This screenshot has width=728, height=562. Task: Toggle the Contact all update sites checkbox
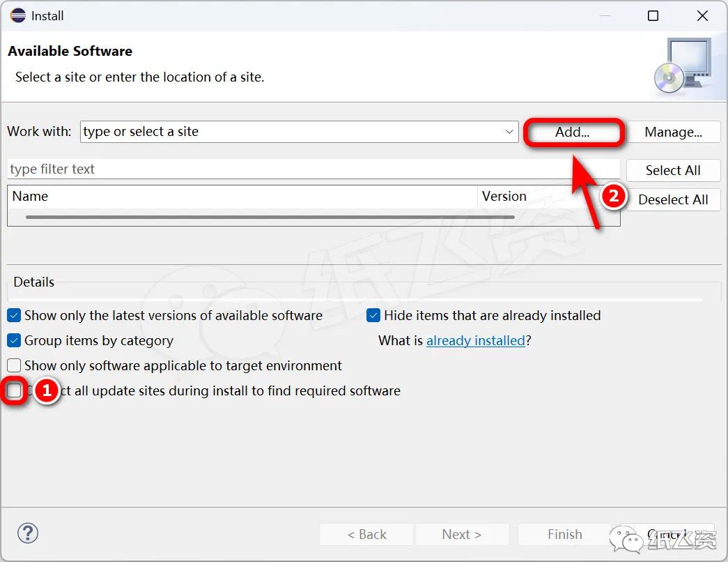[x=14, y=391]
